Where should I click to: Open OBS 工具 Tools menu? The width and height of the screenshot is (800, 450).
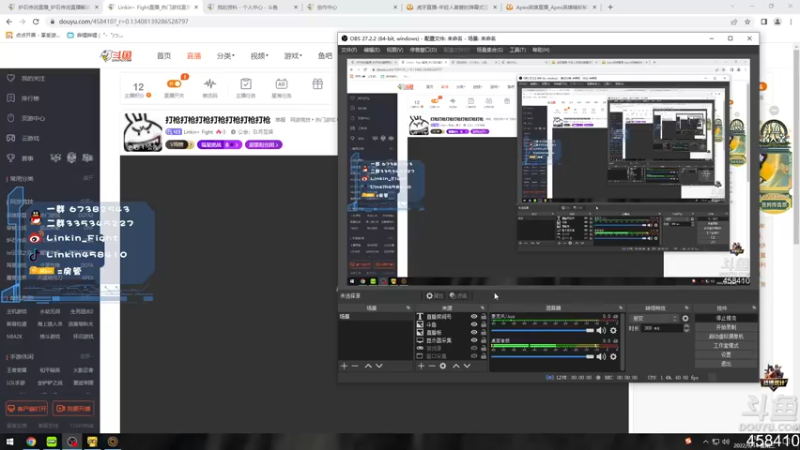click(517, 50)
